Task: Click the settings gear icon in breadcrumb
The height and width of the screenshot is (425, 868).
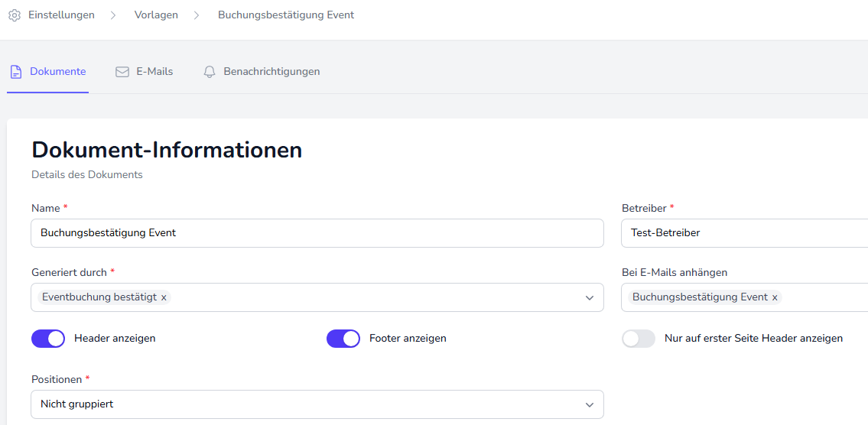Action: coord(15,15)
